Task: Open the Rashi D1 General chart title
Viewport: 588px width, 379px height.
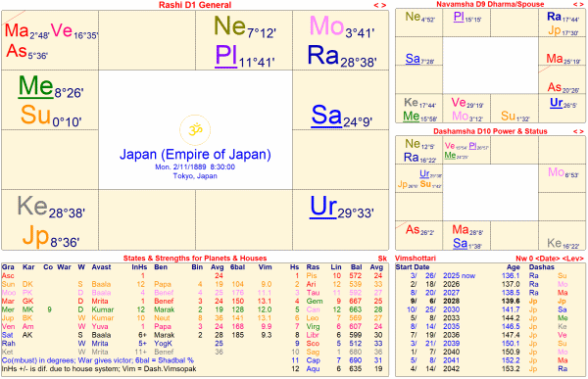Action: (195, 5)
